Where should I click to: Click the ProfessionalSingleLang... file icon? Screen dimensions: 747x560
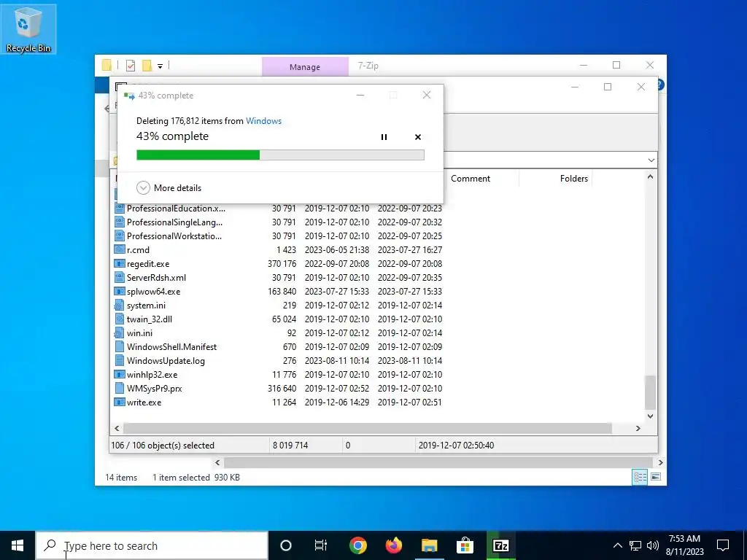[119, 222]
